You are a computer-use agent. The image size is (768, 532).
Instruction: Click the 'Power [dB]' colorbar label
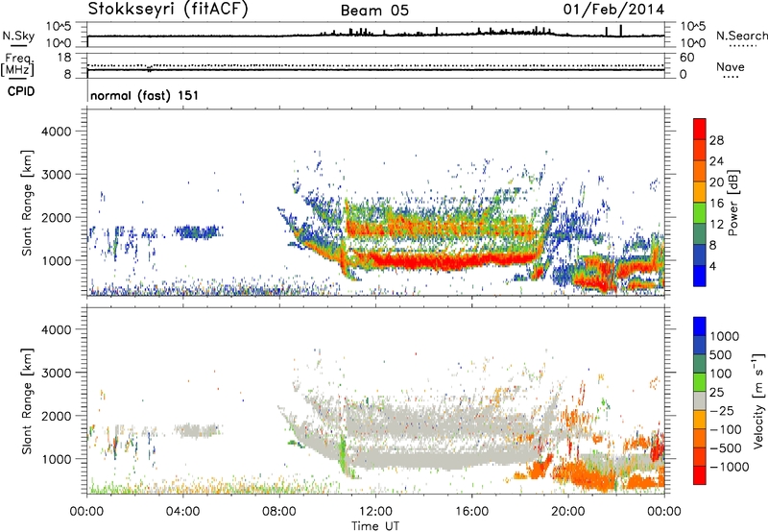tap(732, 203)
